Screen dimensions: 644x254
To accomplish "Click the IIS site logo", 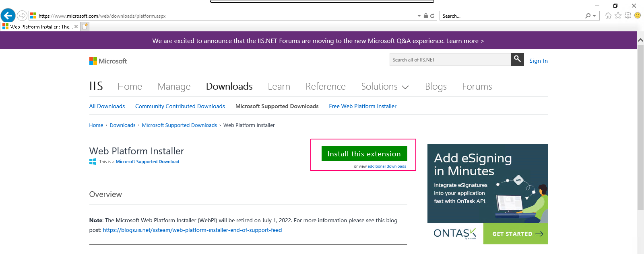I will pos(96,86).
